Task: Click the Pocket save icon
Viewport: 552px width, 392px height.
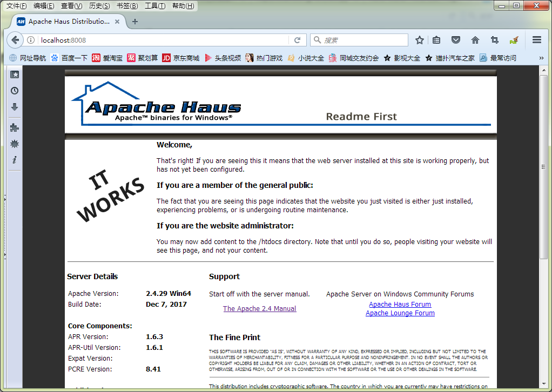Action: 456,40
